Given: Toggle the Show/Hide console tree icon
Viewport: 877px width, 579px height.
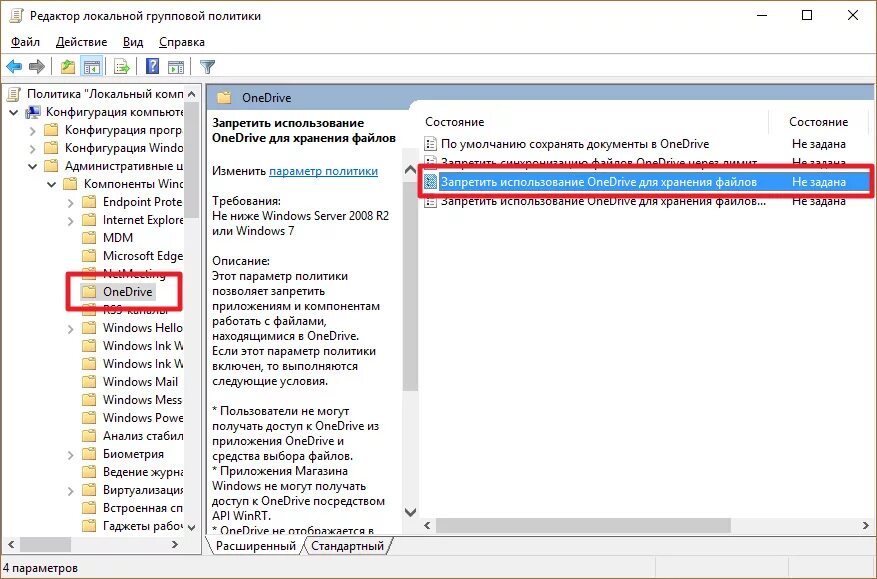Looking at the screenshot, I should (92, 67).
